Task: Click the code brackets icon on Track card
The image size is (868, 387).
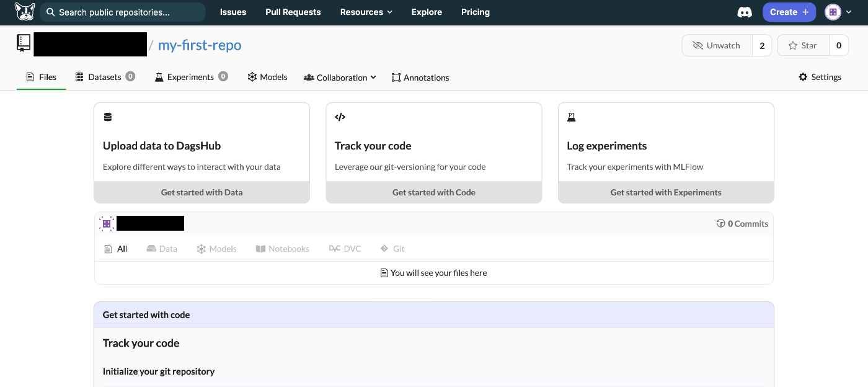Action: click(x=340, y=117)
